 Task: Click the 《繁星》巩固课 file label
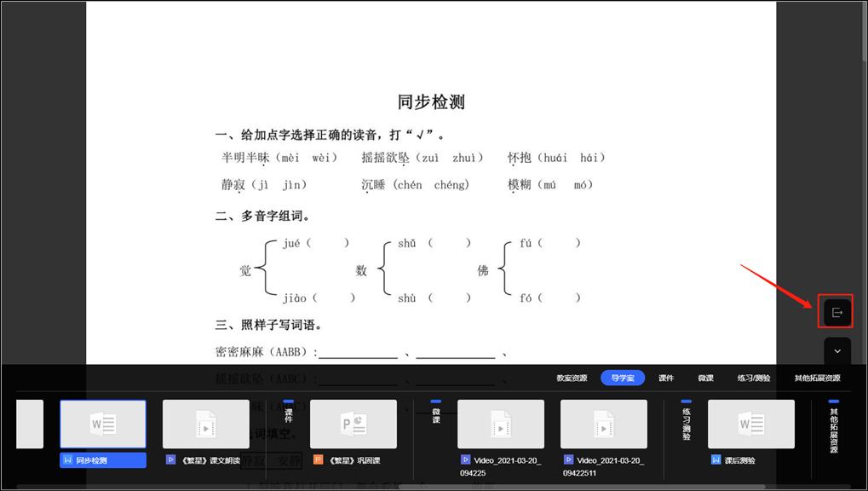pyautogui.click(x=355, y=460)
